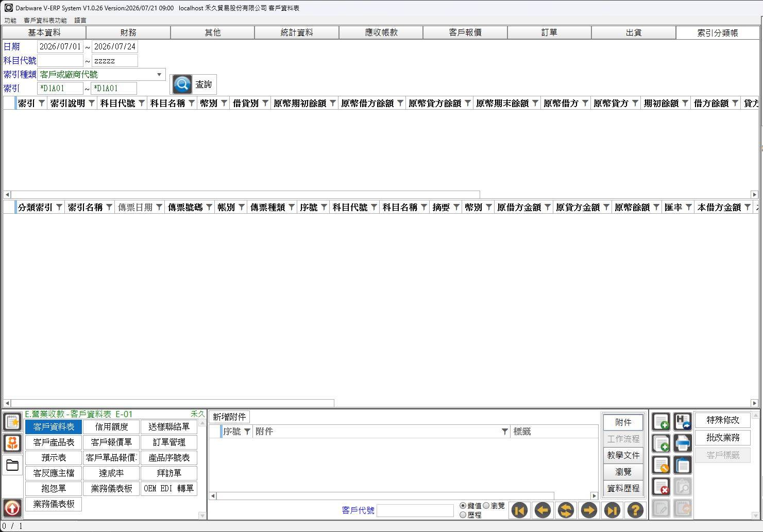Click the edit record wrench icon
This screenshot has height=532, width=763.
(661, 465)
